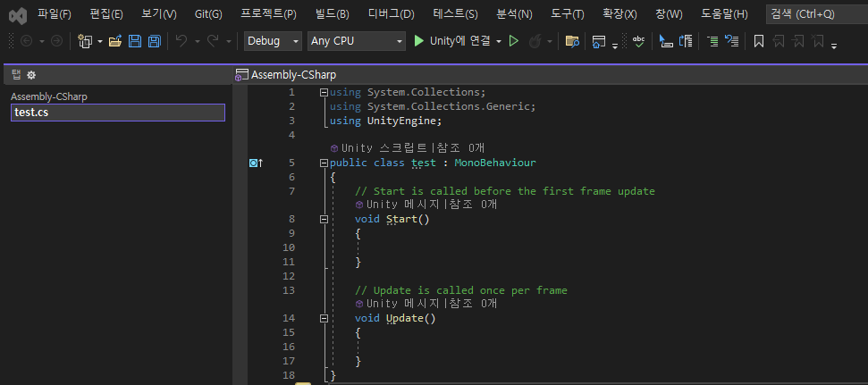
Task: Open the 테스트(S) menu
Action: click(x=456, y=14)
